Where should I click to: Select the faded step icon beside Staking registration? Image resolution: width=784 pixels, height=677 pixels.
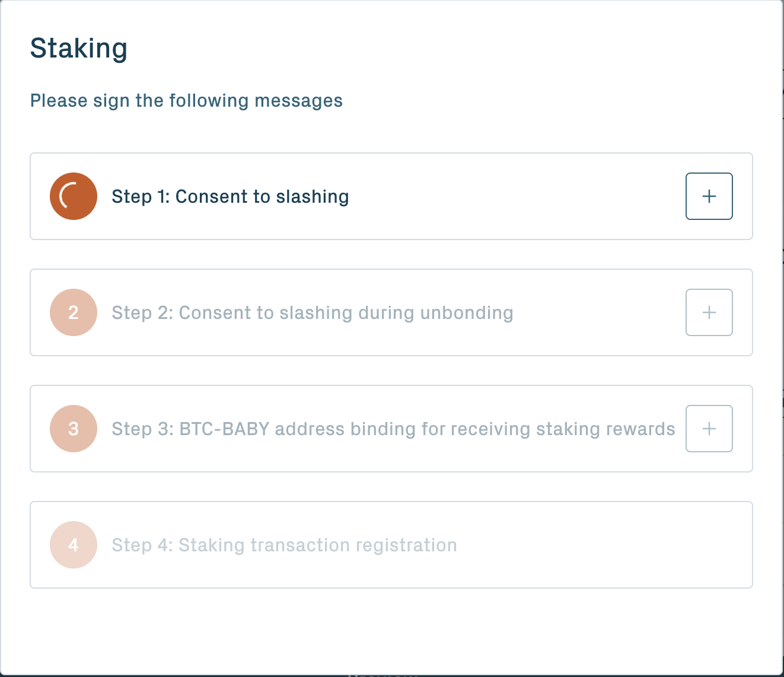[73, 545]
